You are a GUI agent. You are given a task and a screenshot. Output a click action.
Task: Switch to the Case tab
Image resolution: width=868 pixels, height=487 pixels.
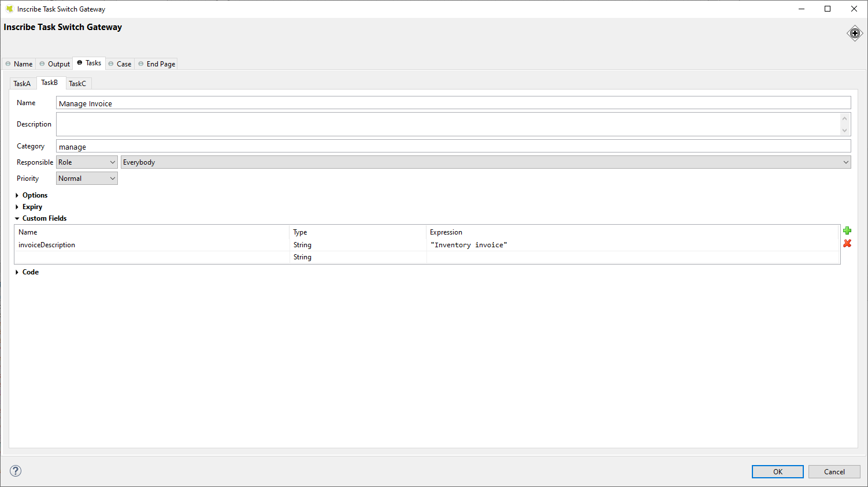123,64
